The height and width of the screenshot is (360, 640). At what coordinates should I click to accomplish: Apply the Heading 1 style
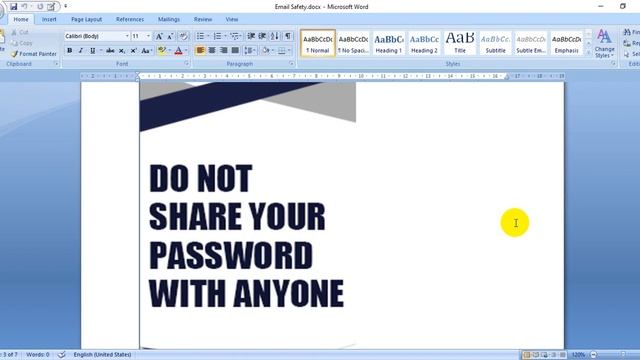(389, 43)
